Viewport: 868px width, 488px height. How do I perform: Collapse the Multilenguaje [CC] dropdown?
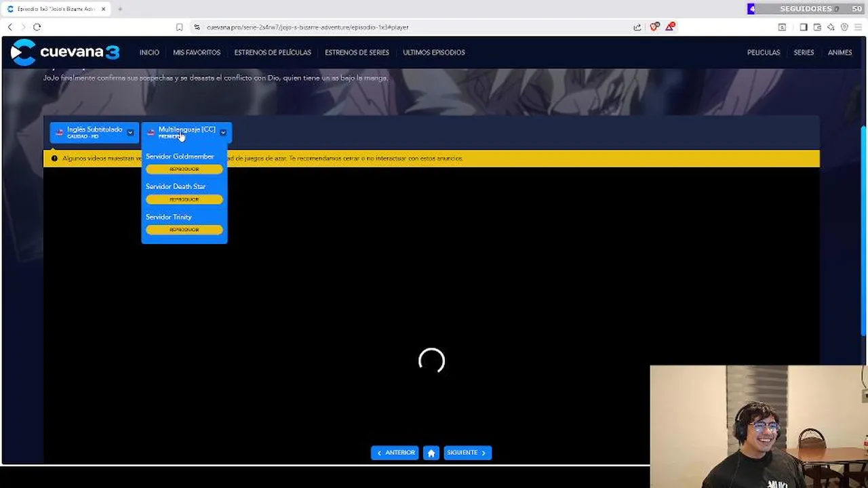[186, 132]
